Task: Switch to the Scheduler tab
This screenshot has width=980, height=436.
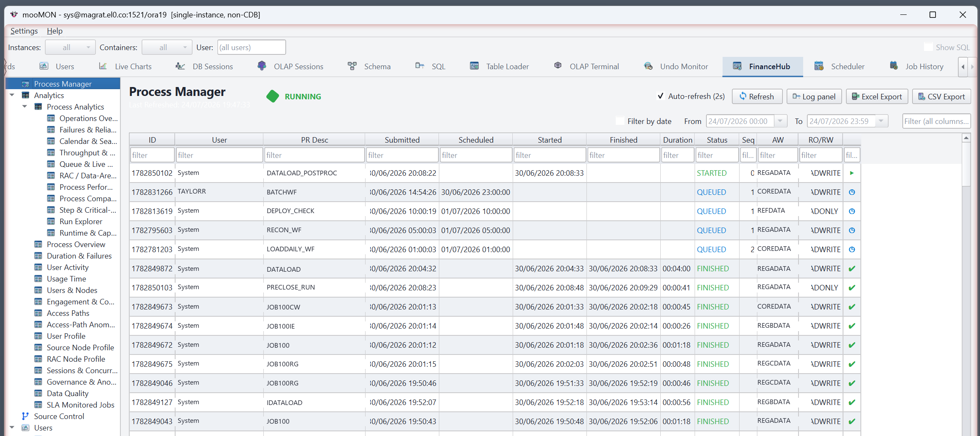Action: 840,66
